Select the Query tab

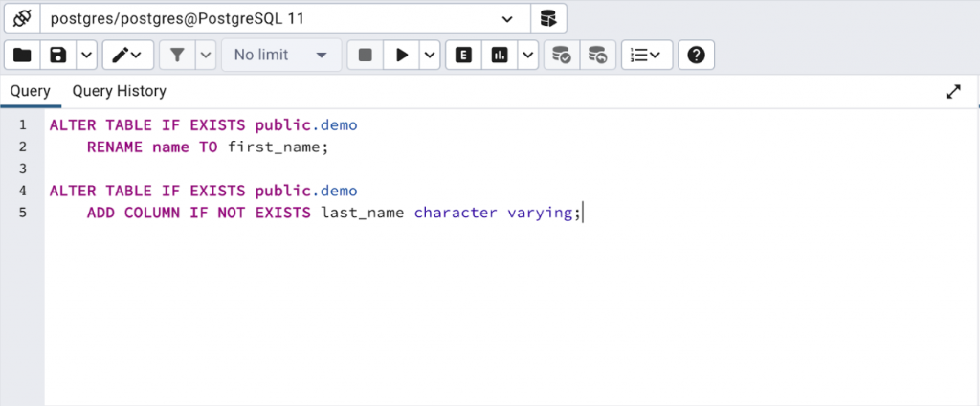coord(31,91)
